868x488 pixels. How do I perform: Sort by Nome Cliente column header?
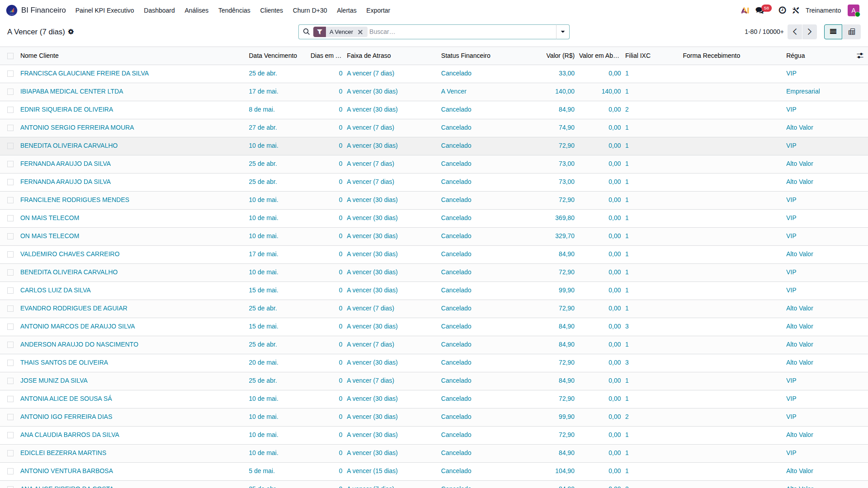(x=39, y=56)
